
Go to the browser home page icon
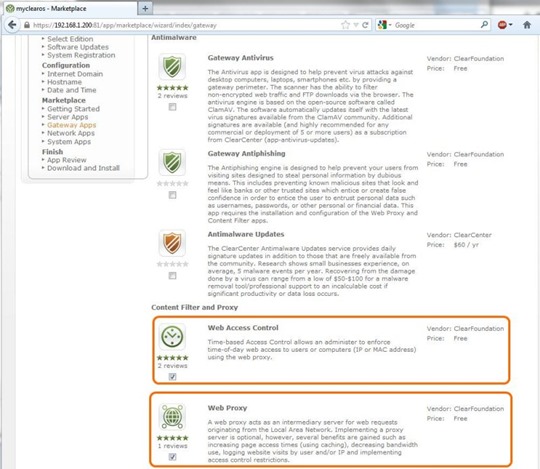[x=527, y=25]
